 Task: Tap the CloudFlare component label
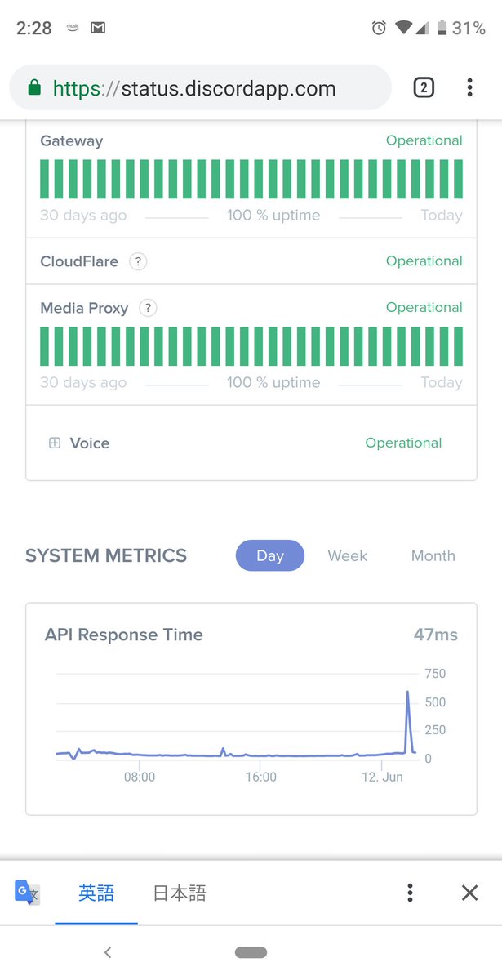pos(79,261)
